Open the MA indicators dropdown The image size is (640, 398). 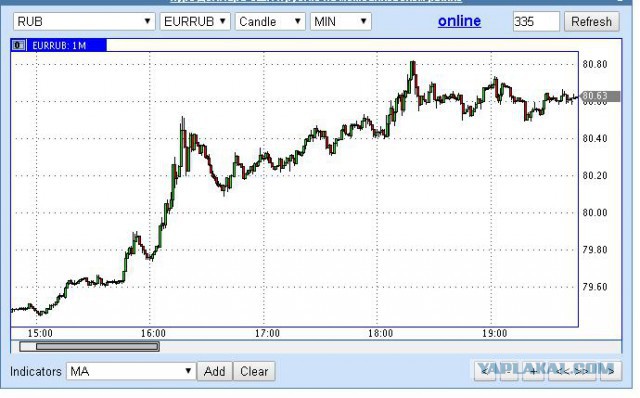(131, 371)
